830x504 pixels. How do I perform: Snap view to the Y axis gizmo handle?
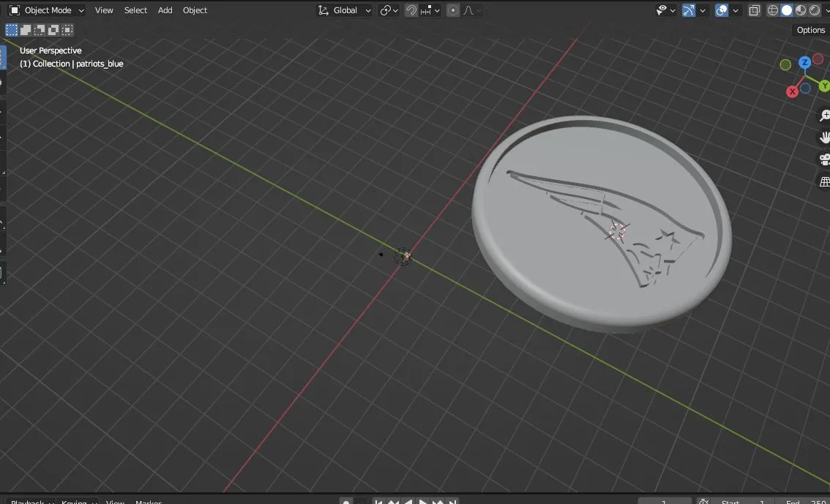click(824, 86)
